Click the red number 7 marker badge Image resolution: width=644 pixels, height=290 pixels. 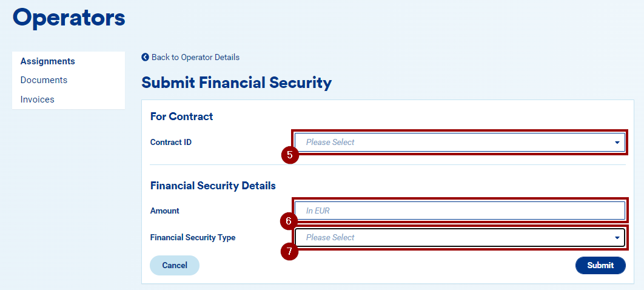[x=289, y=251]
